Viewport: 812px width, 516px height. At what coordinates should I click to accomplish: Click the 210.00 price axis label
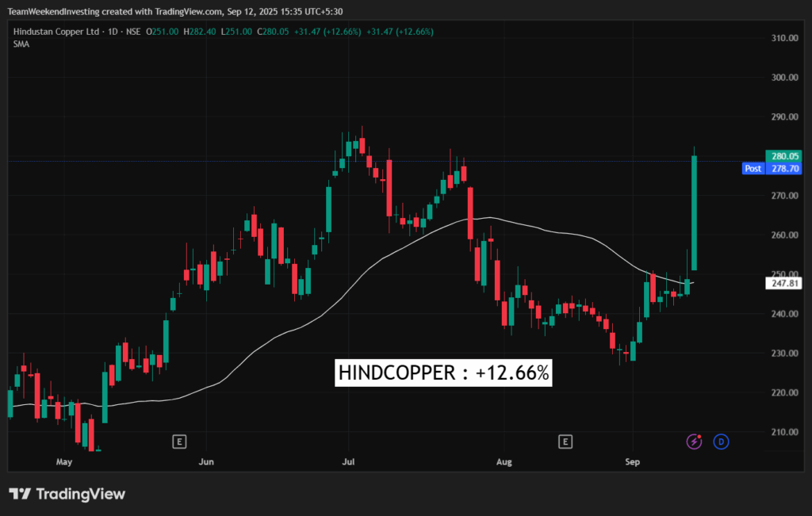(784, 432)
